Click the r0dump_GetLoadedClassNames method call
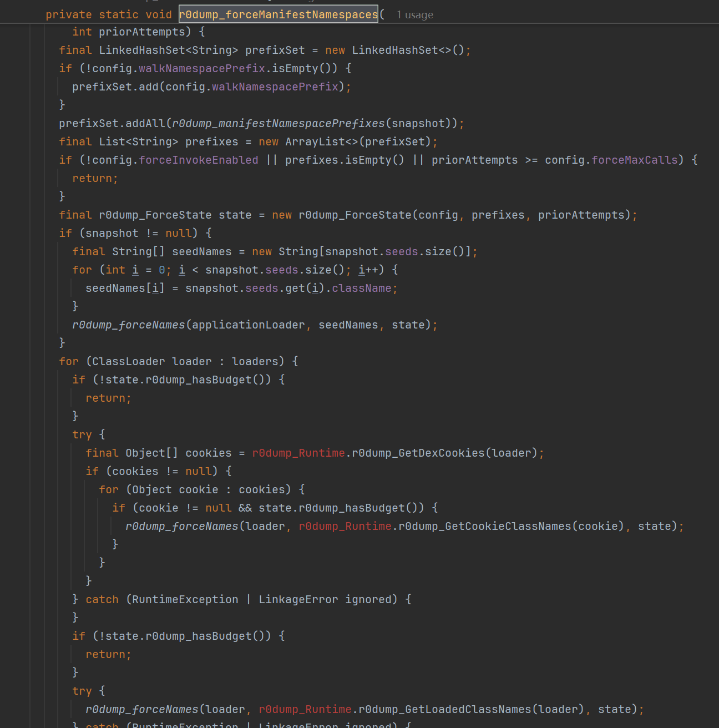Screen dimensions: 719x728 [445, 710]
